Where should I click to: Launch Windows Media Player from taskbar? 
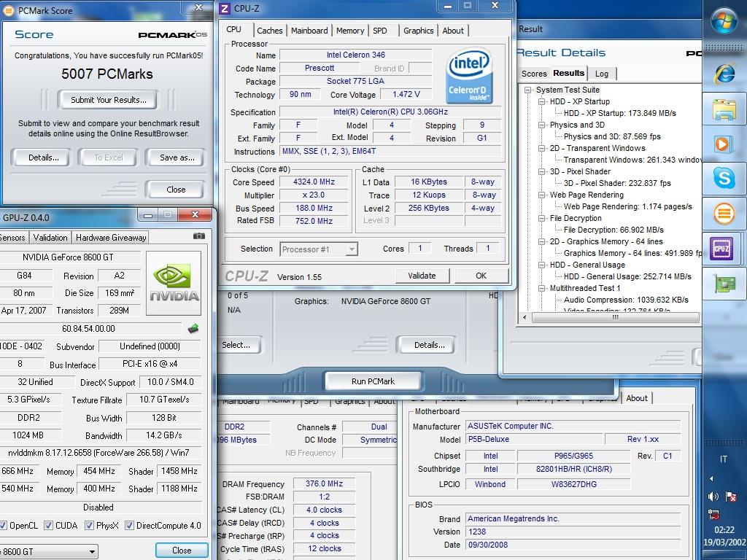coord(723,144)
